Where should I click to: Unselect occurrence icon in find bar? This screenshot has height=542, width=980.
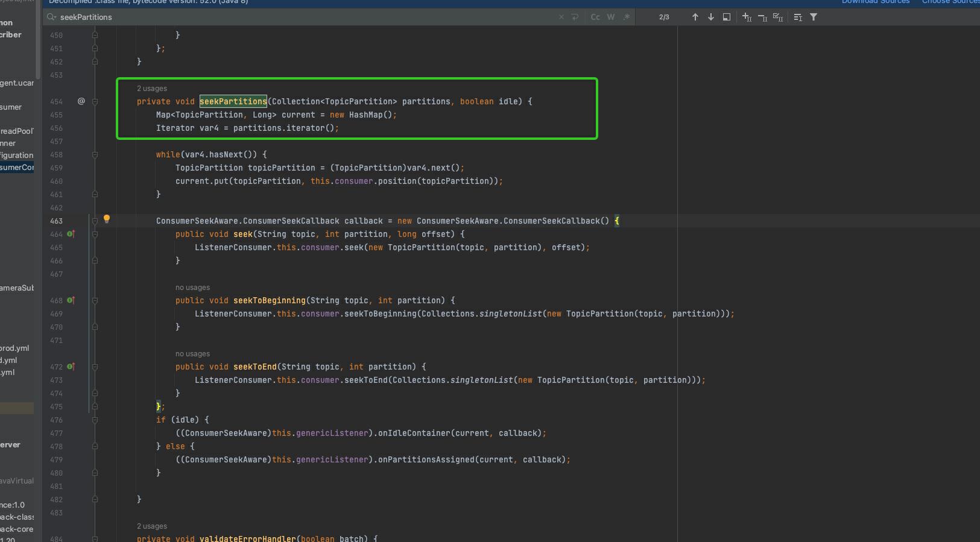pos(762,17)
